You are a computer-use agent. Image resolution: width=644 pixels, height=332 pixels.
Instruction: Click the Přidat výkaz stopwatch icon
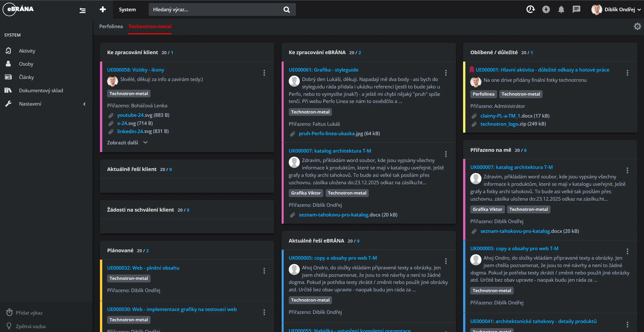tap(9, 312)
